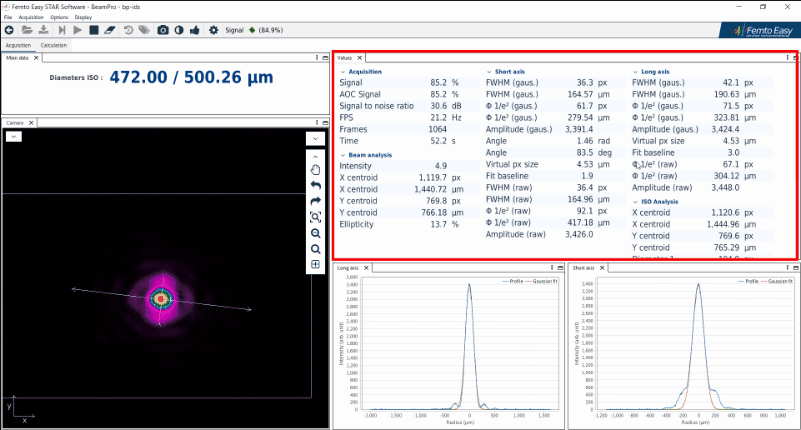Stop acquisition with the square stop icon
This screenshot has height=430, width=801.
93,31
